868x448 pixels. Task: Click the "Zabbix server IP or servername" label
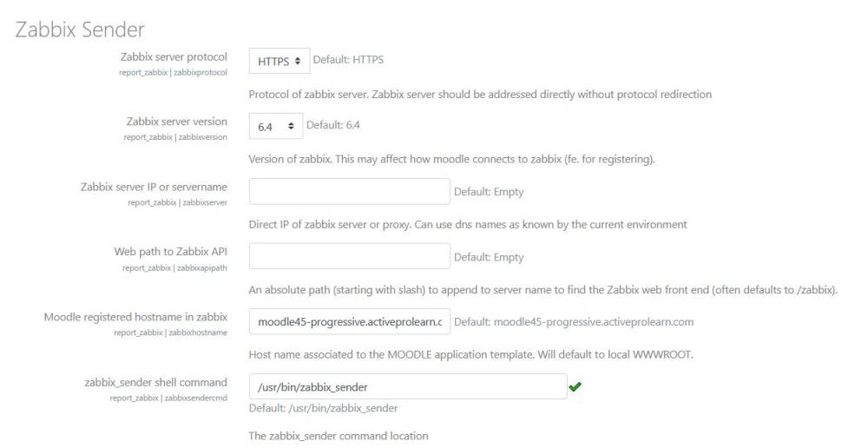coord(154,187)
